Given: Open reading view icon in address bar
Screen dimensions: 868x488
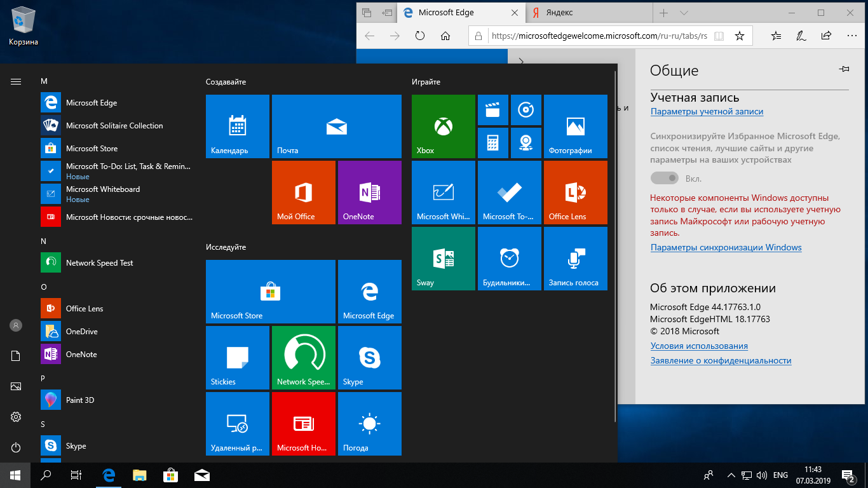Looking at the screenshot, I should click(x=719, y=36).
